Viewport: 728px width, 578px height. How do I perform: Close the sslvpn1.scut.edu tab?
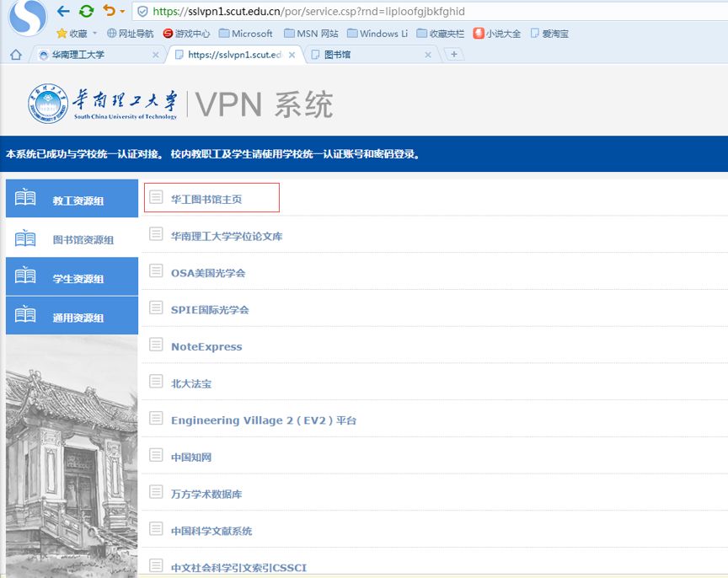292,55
